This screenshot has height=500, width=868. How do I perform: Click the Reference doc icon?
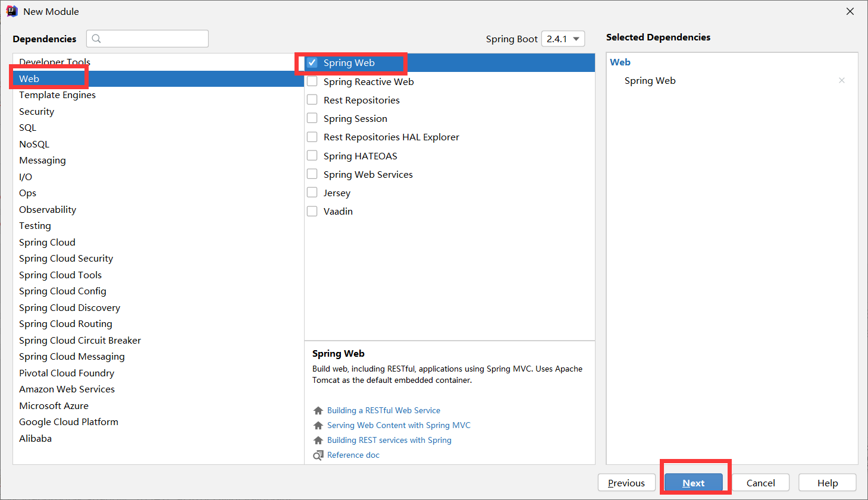tap(318, 455)
